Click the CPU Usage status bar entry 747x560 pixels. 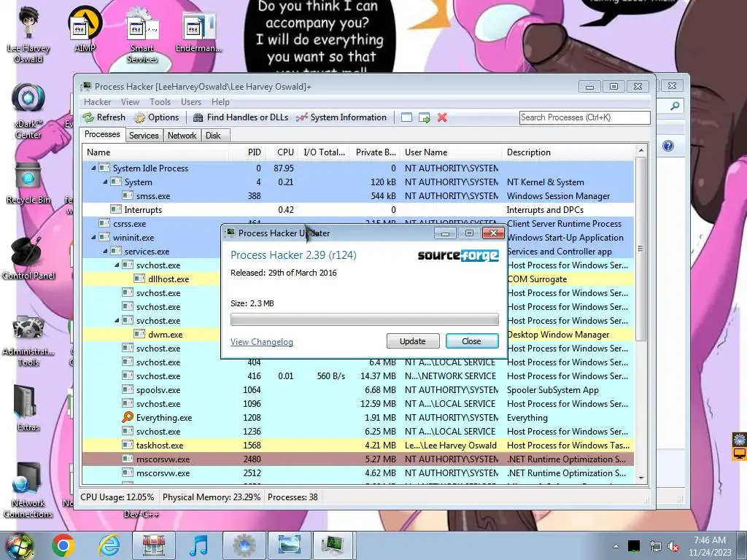pyautogui.click(x=117, y=497)
